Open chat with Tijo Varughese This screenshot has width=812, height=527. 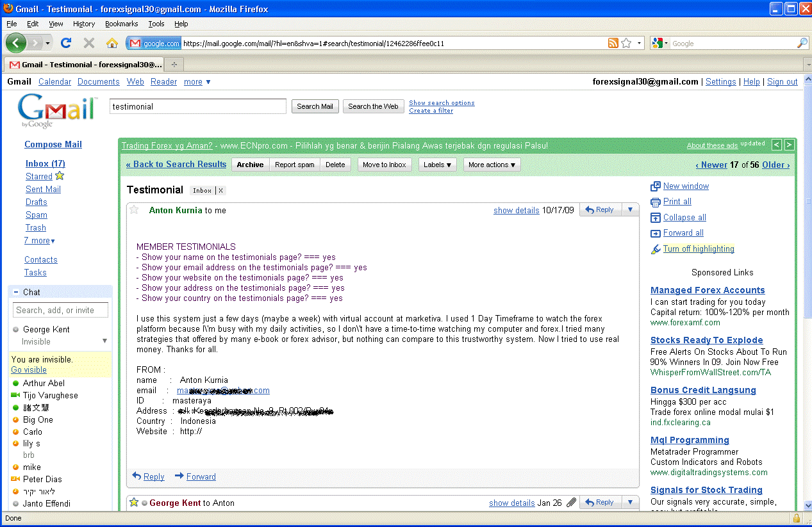click(51, 395)
